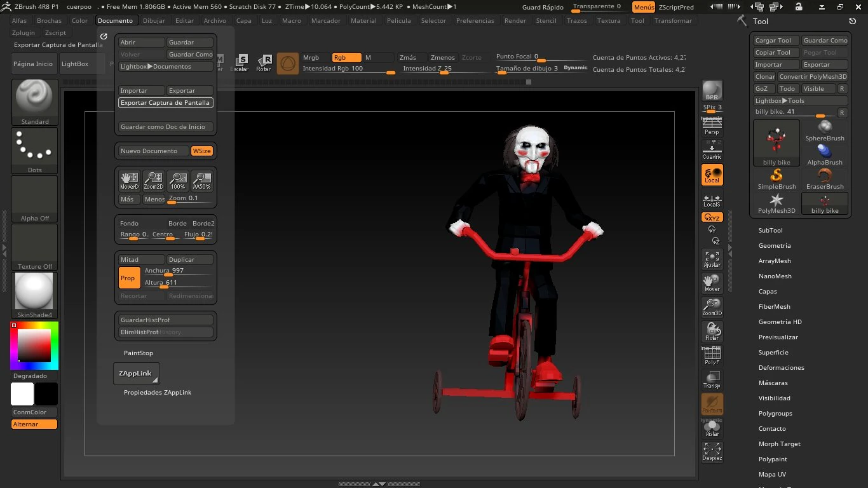
Task: Click the ZAppLink button
Action: [137, 374]
